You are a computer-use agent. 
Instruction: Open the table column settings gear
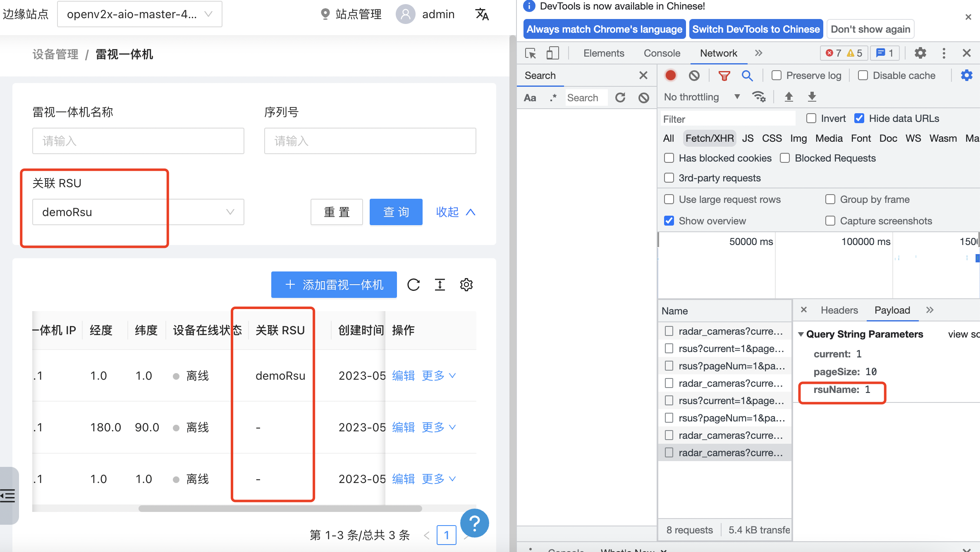(466, 285)
